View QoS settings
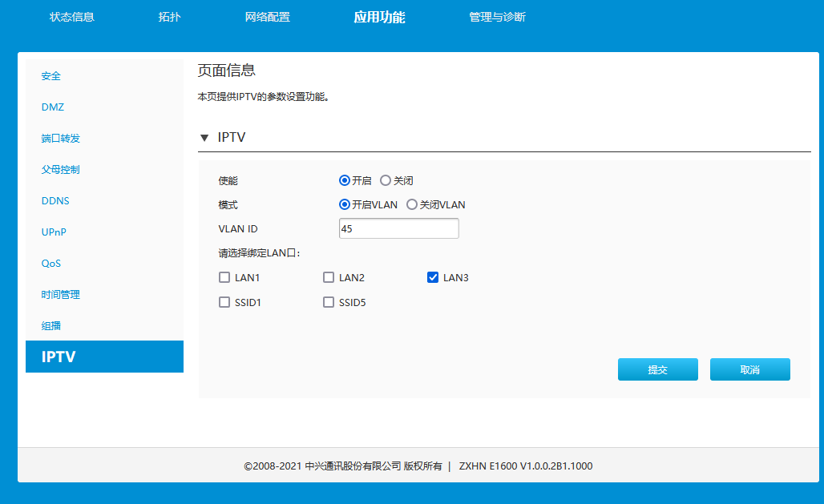The height and width of the screenshot is (504, 824). 51,263
